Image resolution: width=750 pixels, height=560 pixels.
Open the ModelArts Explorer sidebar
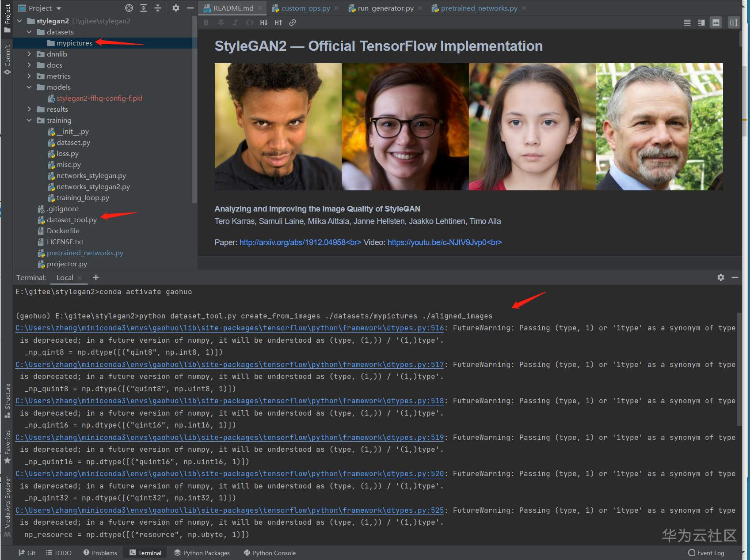click(x=7, y=506)
